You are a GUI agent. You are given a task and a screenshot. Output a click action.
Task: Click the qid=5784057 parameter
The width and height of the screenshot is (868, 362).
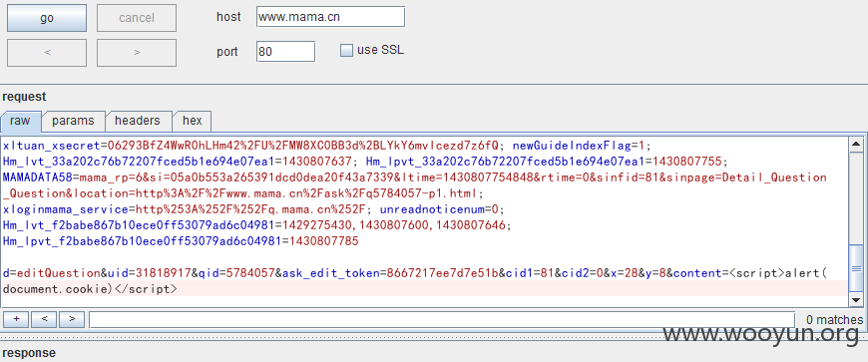[x=237, y=273]
